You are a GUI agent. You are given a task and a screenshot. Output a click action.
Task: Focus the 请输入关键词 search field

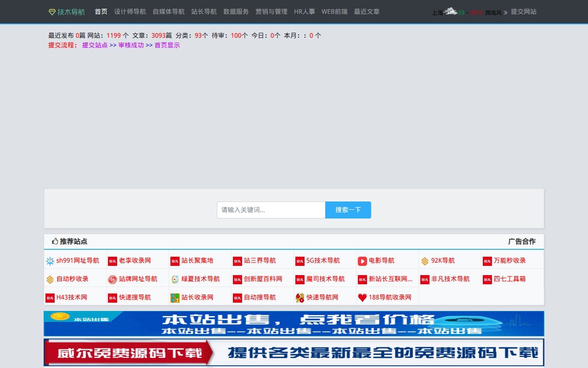coord(271,210)
